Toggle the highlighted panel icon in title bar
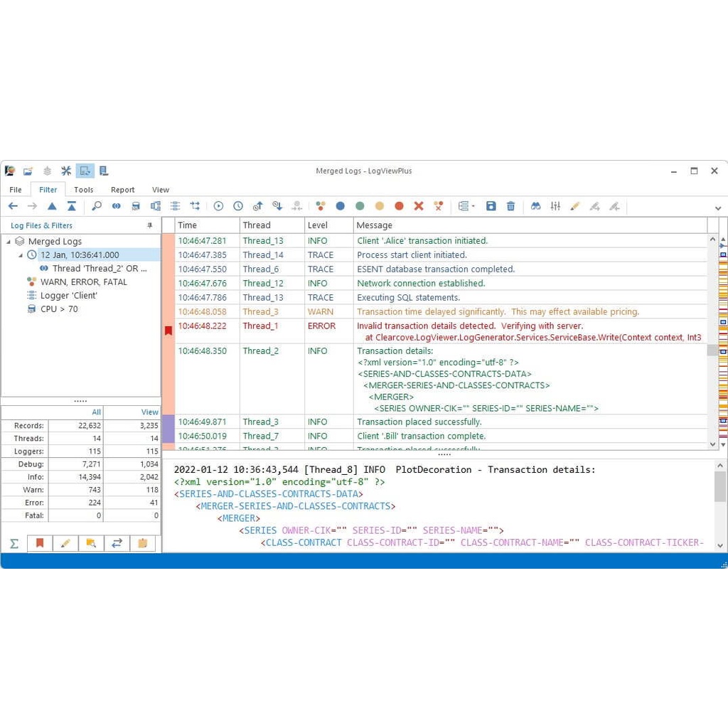 (85, 171)
